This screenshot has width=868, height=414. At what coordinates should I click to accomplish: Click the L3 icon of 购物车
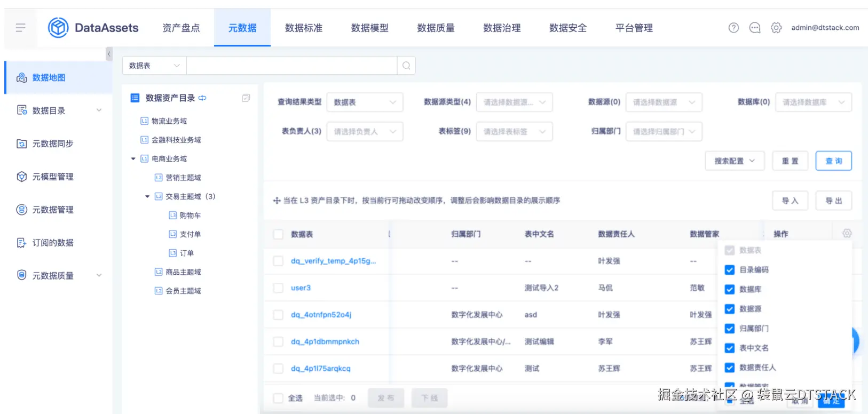pyautogui.click(x=172, y=216)
